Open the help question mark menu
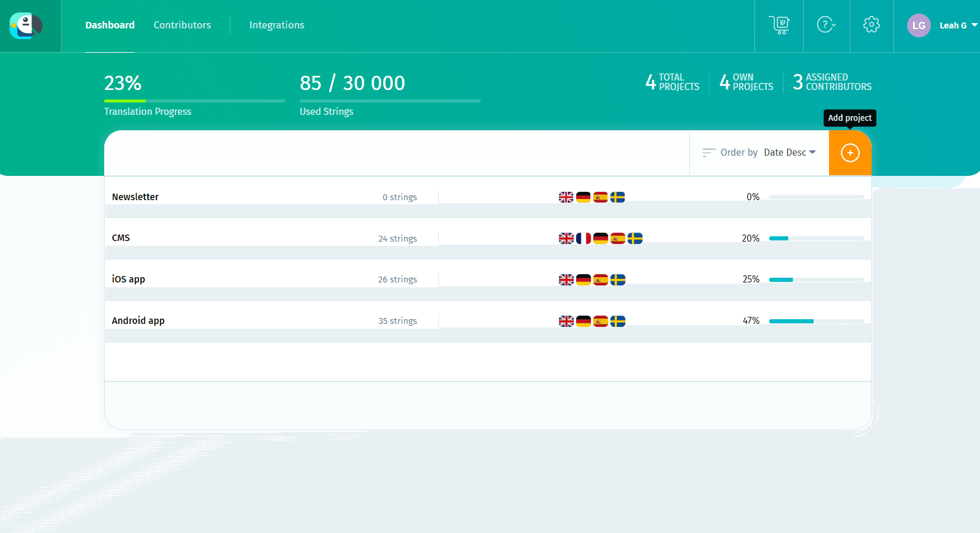980x533 pixels. pyautogui.click(x=826, y=25)
